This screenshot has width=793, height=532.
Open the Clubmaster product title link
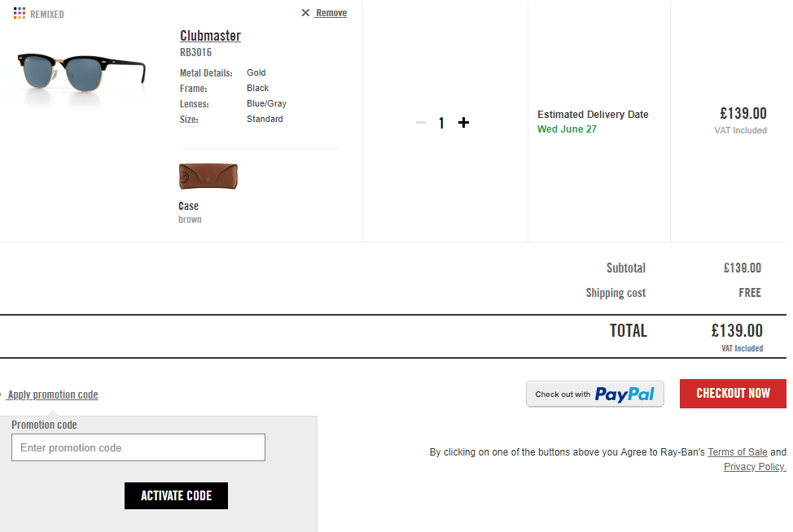(x=210, y=35)
